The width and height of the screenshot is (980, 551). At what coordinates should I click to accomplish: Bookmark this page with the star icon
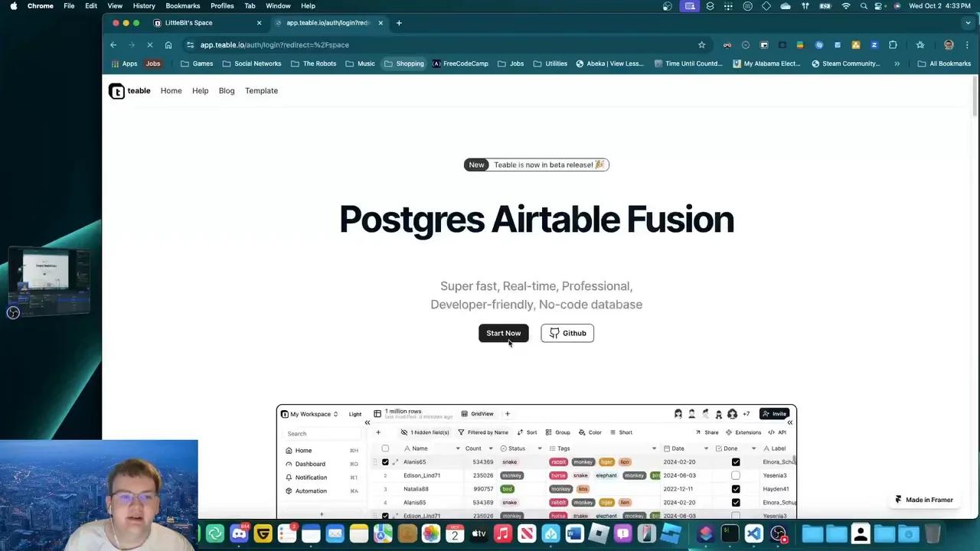(701, 45)
